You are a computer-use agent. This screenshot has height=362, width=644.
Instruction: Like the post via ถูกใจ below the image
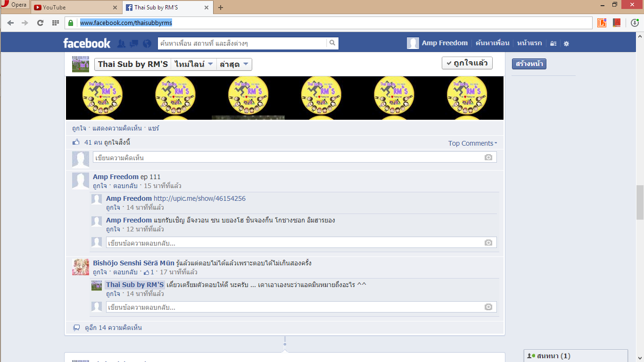pos(79,128)
